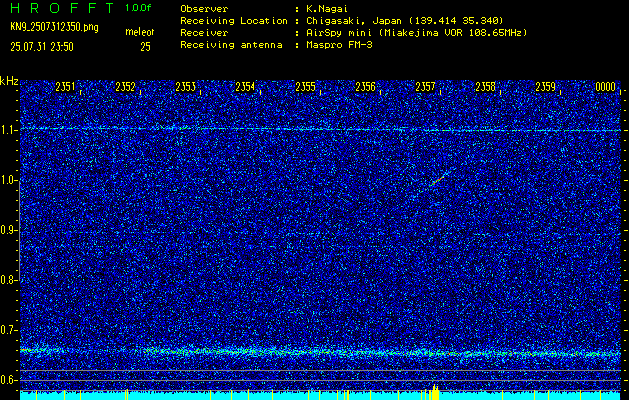Image resolution: width=629 pixels, height=400 pixels.
Task: Click the 2358 time axis marker
Action: pyautogui.click(x=485, y=87)
